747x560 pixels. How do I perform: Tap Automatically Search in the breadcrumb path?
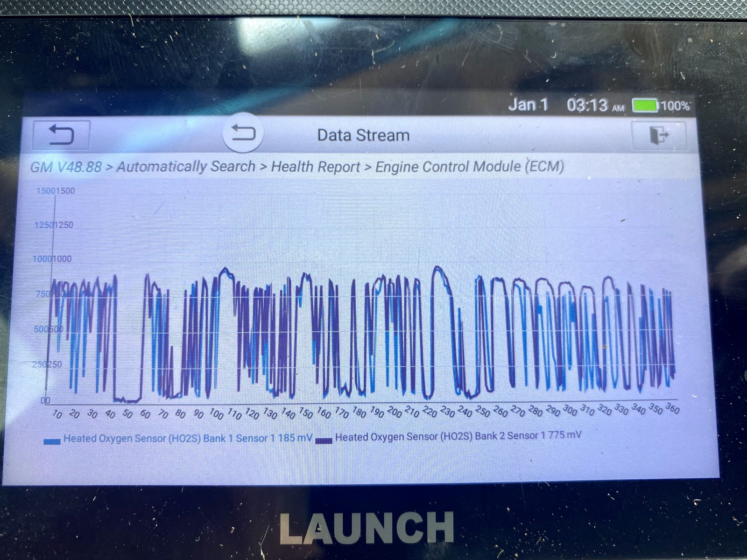186,167
